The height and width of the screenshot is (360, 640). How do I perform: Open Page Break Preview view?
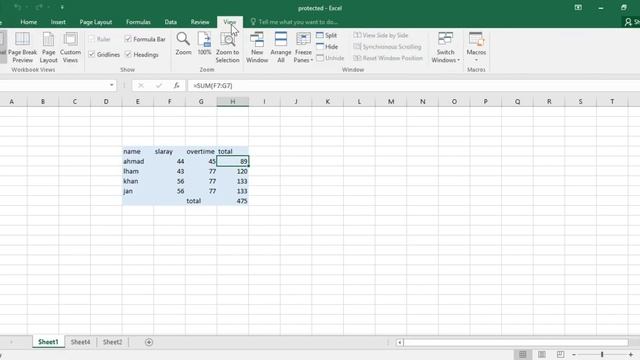click(x=22, y=47)
